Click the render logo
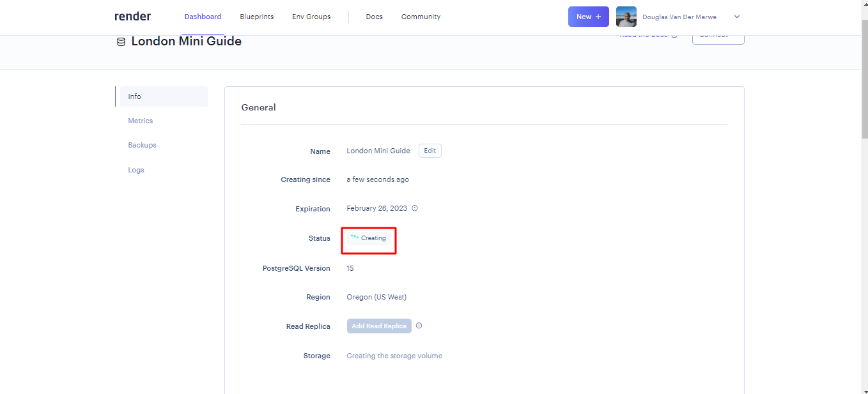The image size is (868, 394). click(132, 17)
